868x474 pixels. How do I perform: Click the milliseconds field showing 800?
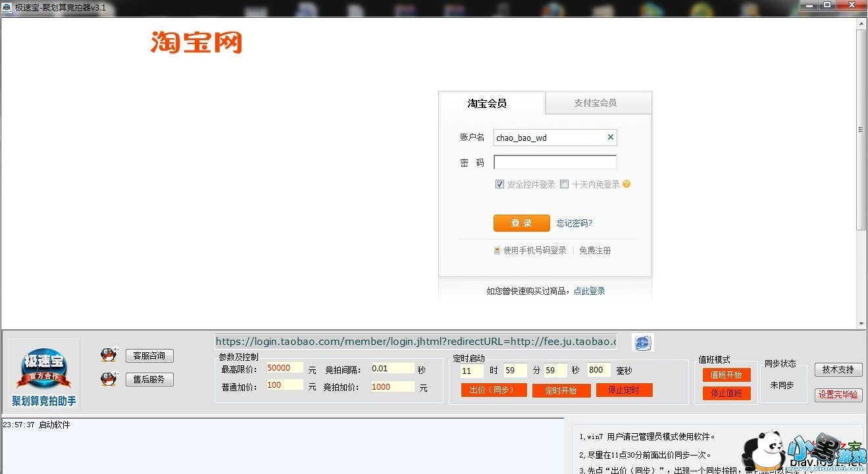599,371
